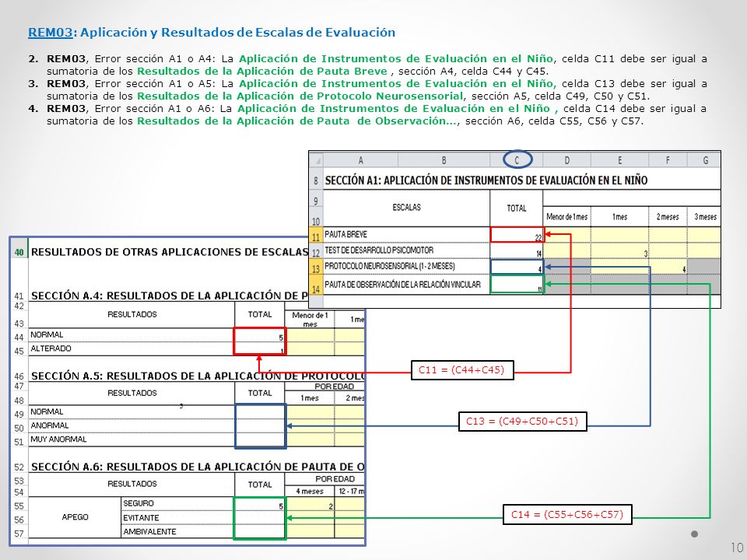
Task: Click the '4 meses' column header in Sección A.6
Action: 310,491
